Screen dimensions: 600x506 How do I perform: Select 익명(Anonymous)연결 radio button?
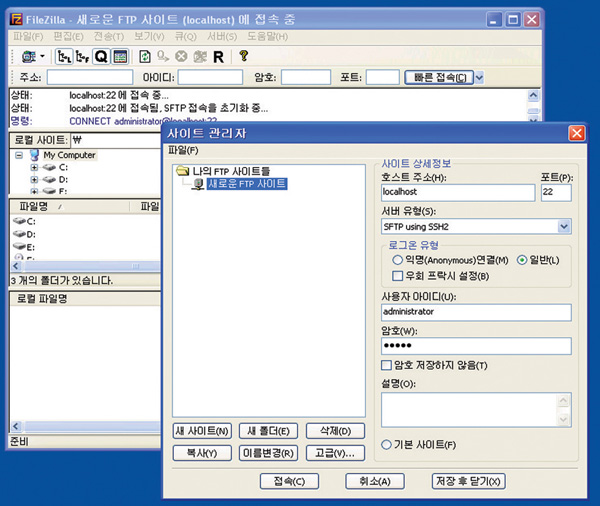click(x=397, y=260)
